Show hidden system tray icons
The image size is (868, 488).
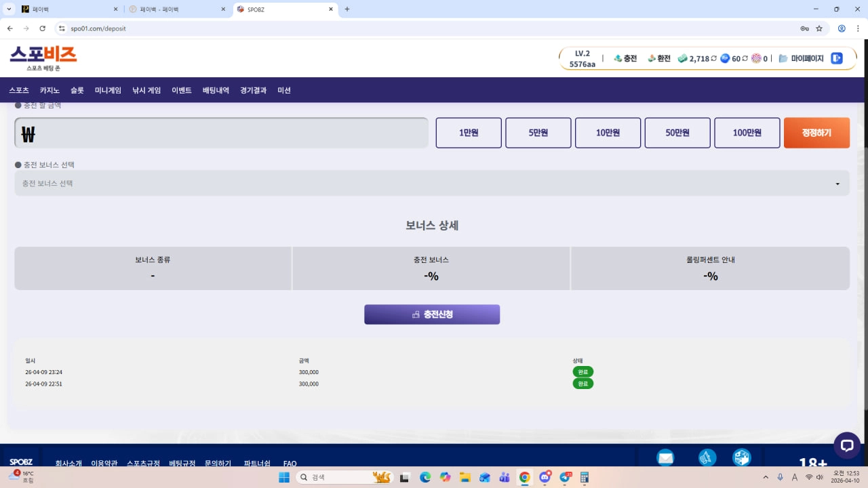tap(766, 477)
